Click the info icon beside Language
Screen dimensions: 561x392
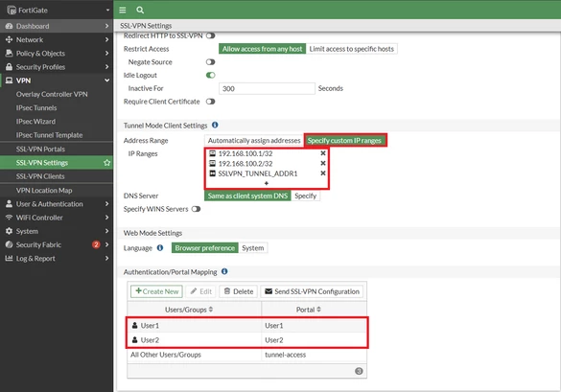coord(160,248)
